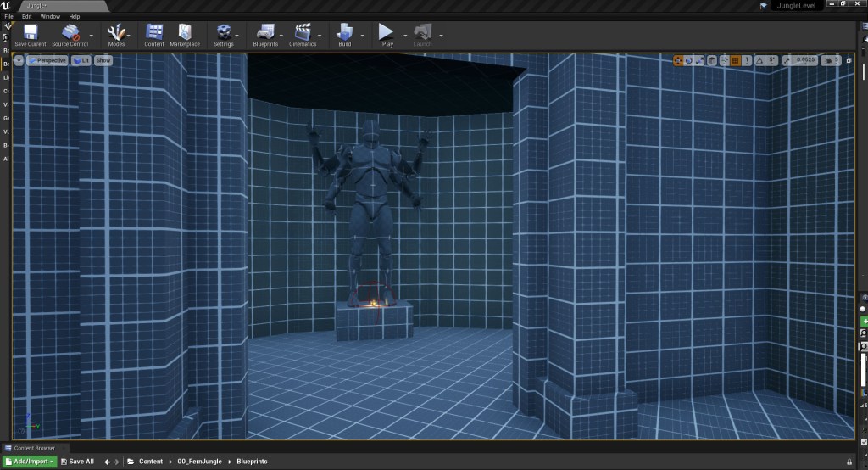Toggle rotation snapping triangle icon
This screenshot has height=470, width=868.
click(759, 60)
